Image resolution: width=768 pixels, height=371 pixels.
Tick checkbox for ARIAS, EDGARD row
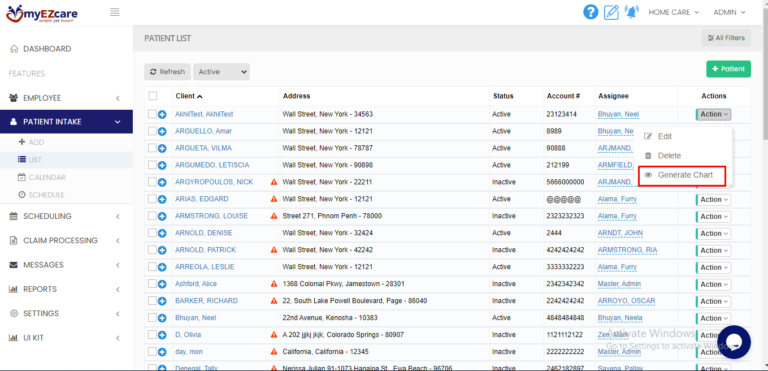(152, 198)
